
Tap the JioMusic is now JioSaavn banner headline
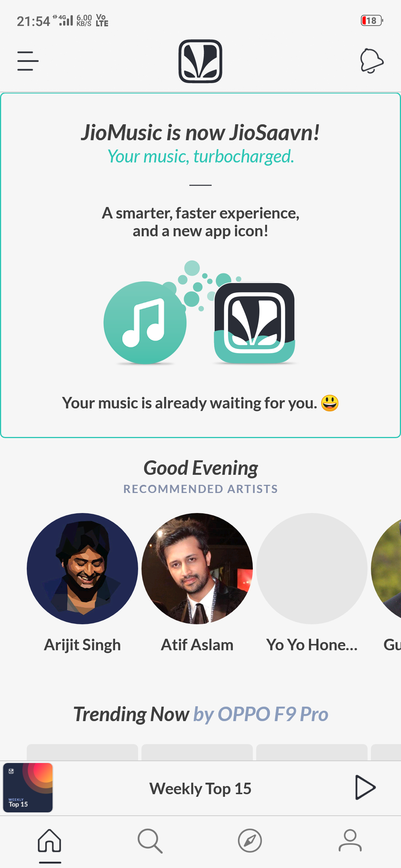pos(200,132)
